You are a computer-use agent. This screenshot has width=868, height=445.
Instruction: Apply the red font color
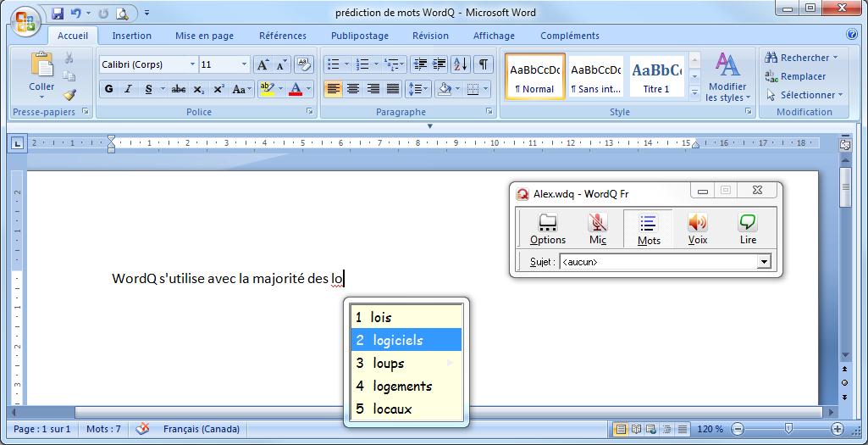296,89
